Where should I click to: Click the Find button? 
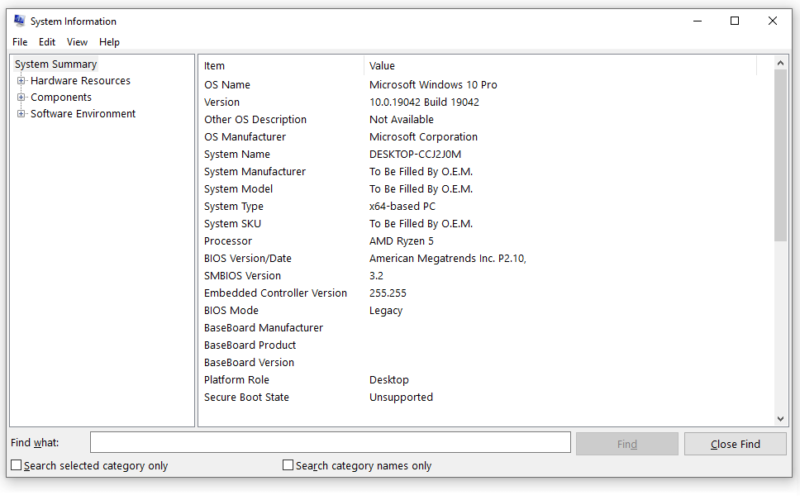pyautogui.click(x=627, y=444)
